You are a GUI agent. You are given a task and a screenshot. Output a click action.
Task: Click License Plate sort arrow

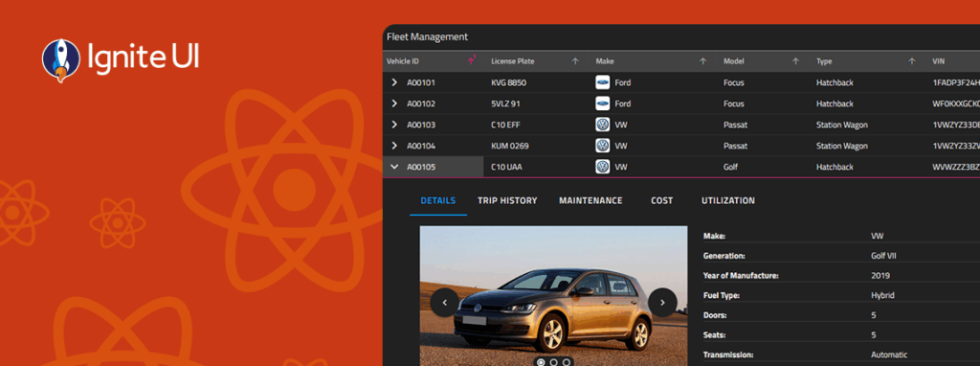(575, 61)
